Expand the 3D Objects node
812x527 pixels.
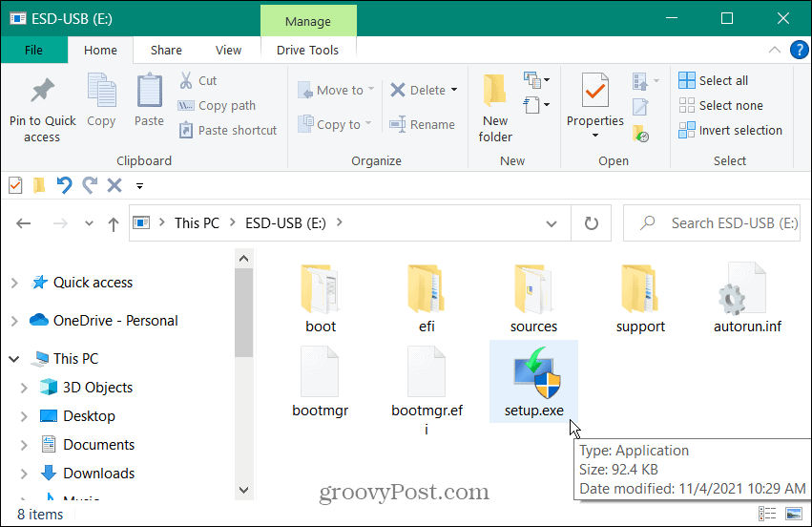pyautogui.click(x=24, y=388)
